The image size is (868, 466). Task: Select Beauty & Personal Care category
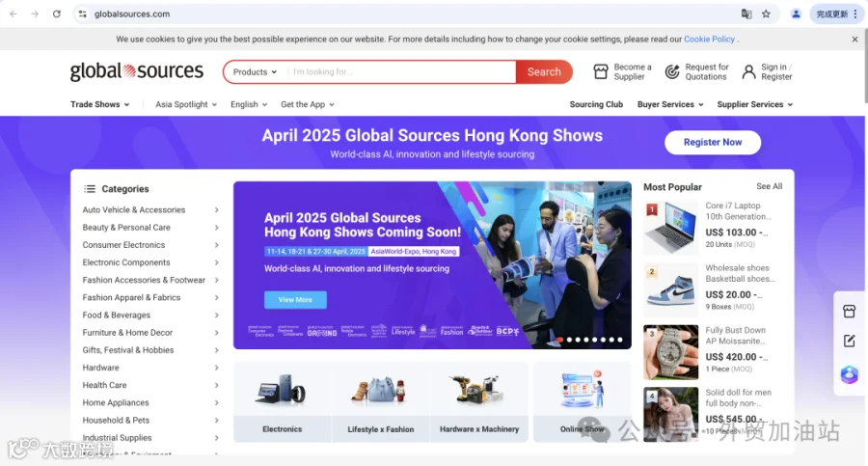click(x=126, y=227)
